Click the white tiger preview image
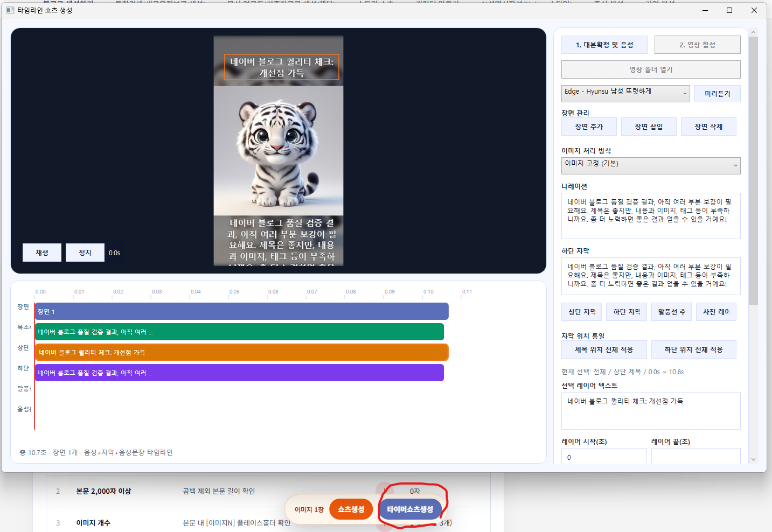The width and height of the screenshot is (772, 532). pos(279,152)
